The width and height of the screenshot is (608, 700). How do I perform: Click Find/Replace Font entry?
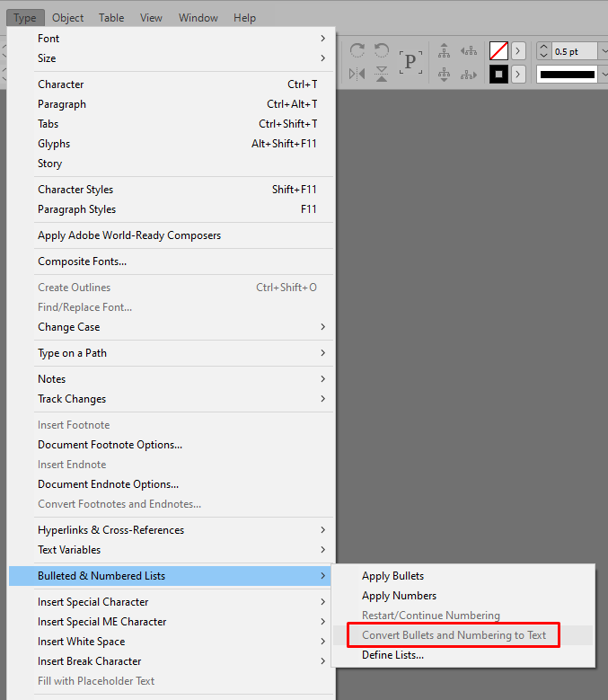pos(172,307)
